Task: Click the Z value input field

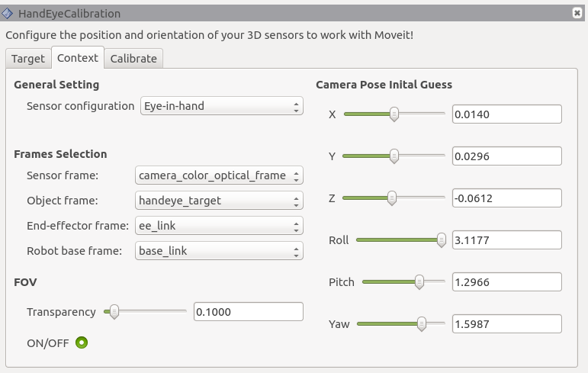Action: [x=506, y=198]
